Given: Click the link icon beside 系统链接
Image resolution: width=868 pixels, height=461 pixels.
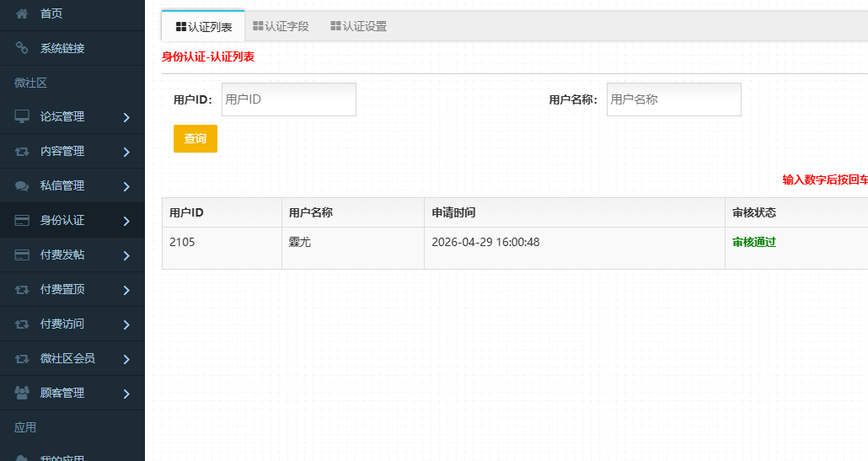Looking at the screenshot, I should (x=23, y=48).
